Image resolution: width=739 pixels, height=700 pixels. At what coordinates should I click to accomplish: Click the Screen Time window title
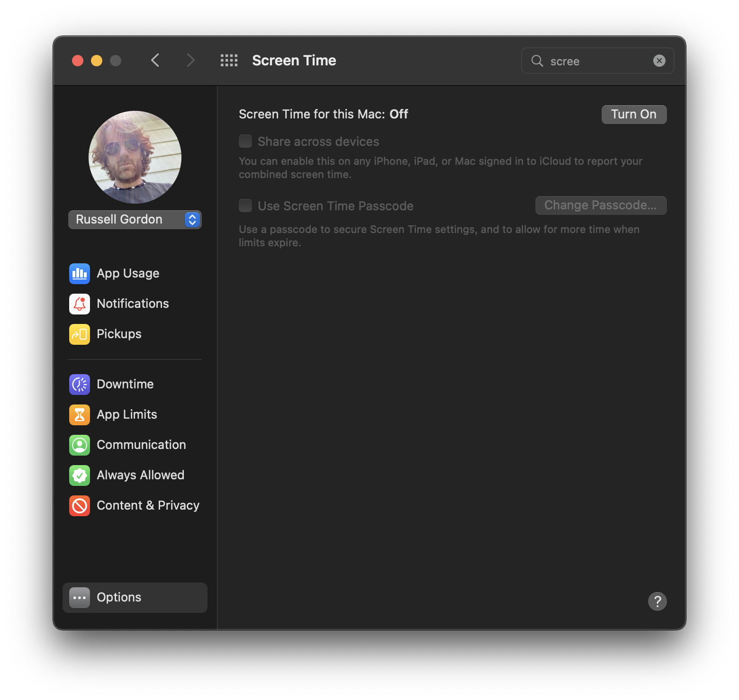click(x=294, y=61)
